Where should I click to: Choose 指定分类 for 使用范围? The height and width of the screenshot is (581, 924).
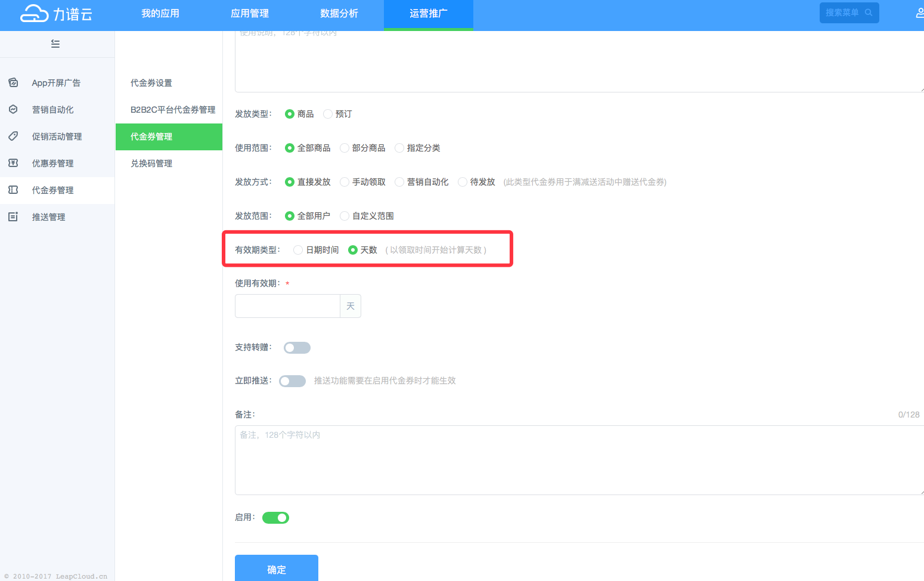[x=399, y=148]
